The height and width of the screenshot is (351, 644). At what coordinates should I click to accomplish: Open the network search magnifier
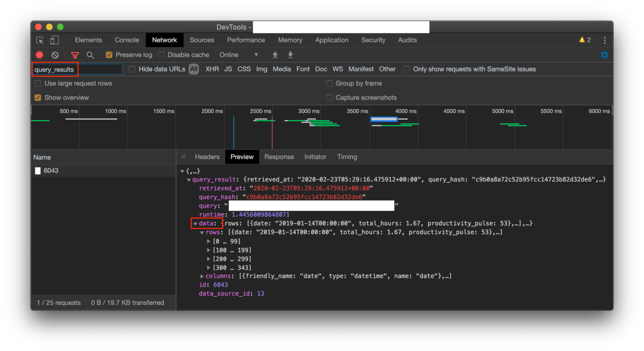coord(90,55)
